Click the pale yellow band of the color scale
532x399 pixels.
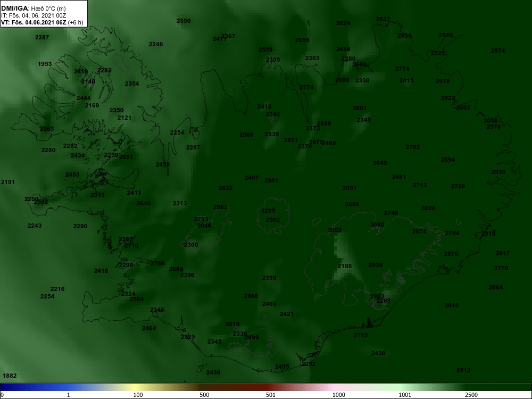point(134,387)
